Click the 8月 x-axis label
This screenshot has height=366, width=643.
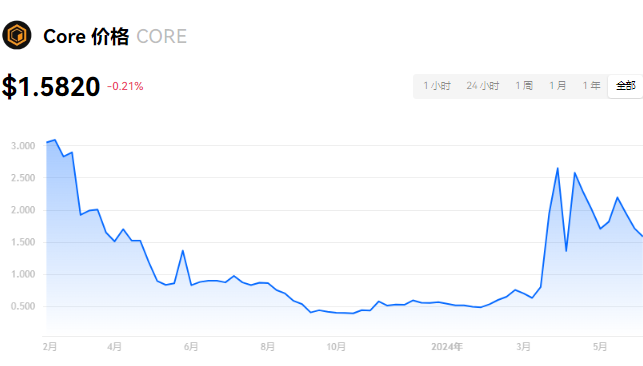(267, 347)
